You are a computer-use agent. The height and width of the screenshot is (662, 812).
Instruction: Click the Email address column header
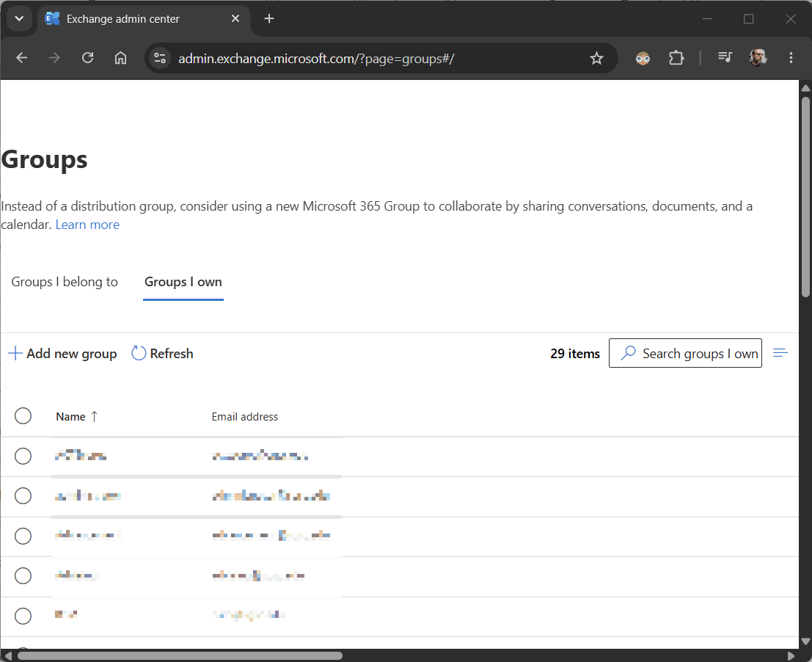click(244, 416)
